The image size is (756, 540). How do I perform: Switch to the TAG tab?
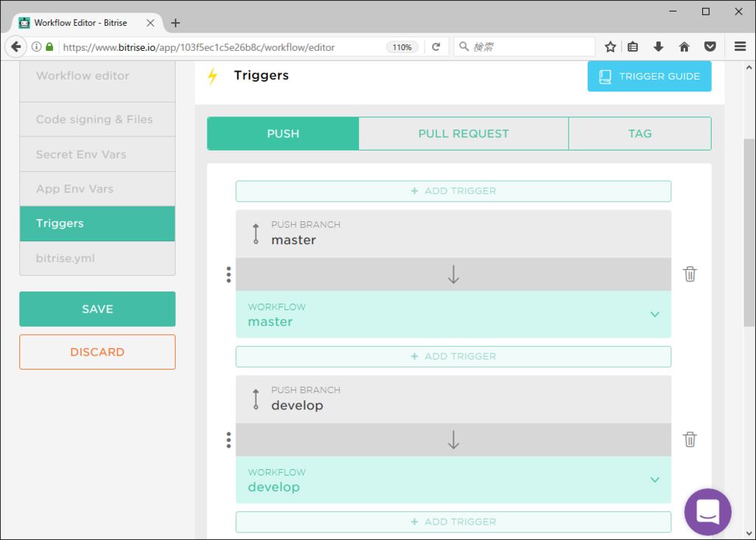coord(640,134)
